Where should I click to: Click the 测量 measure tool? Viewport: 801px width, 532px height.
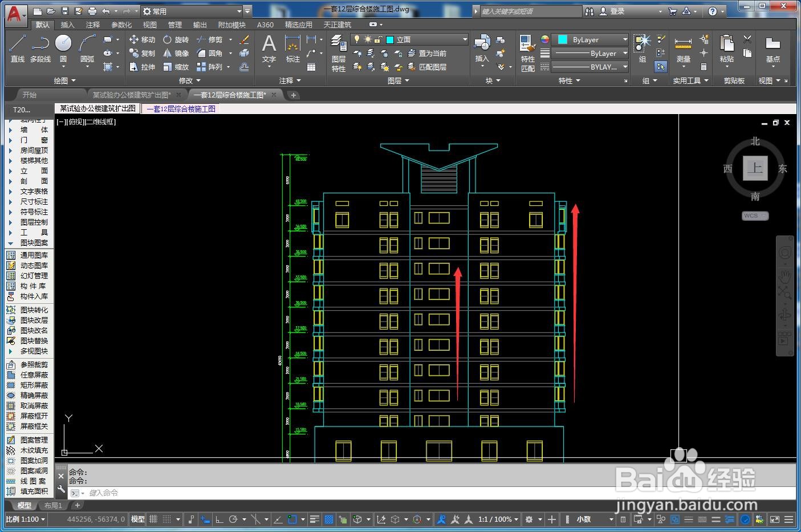pos(683,48)
